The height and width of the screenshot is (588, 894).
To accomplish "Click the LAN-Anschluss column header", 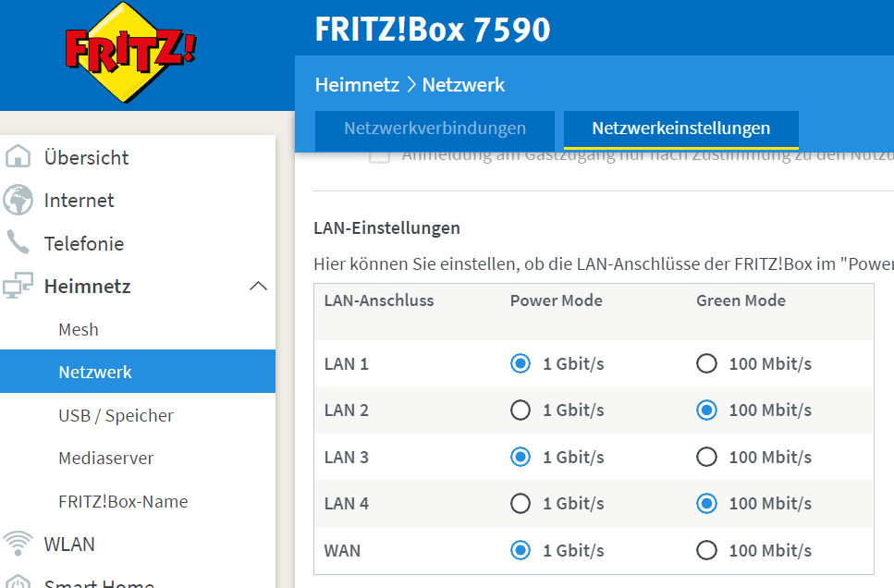I will pyautogui.click(x=379, y=300).
